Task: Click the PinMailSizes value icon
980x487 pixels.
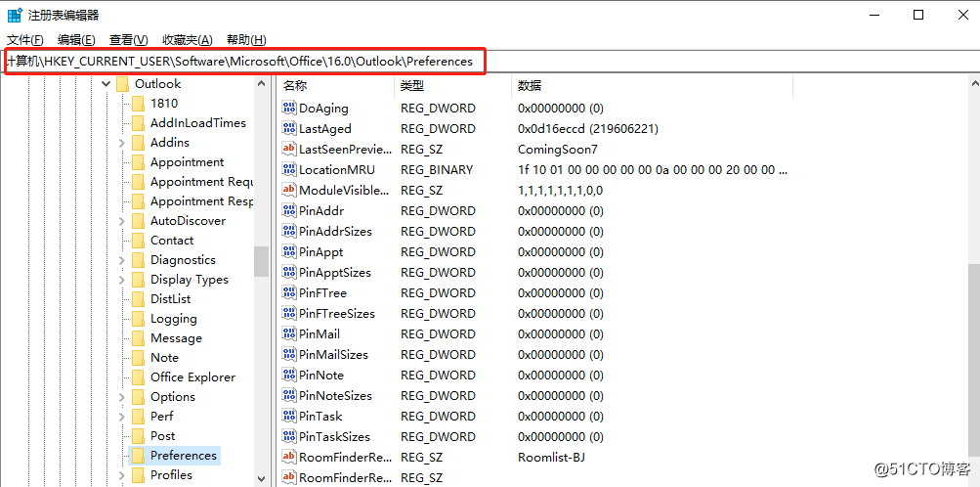Action: click(289, 354)
